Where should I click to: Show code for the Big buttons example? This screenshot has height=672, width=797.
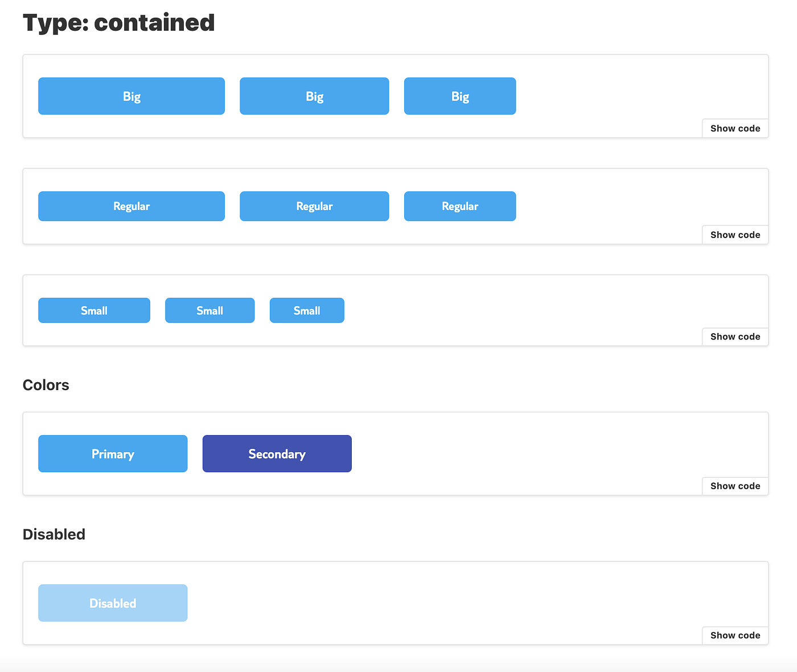[x=734, y=128]
